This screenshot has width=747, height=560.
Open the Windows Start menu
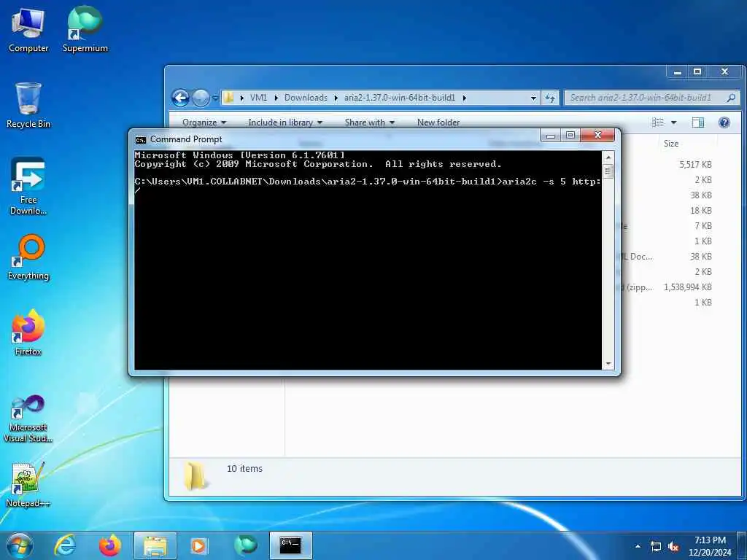(x=20, y=545)
